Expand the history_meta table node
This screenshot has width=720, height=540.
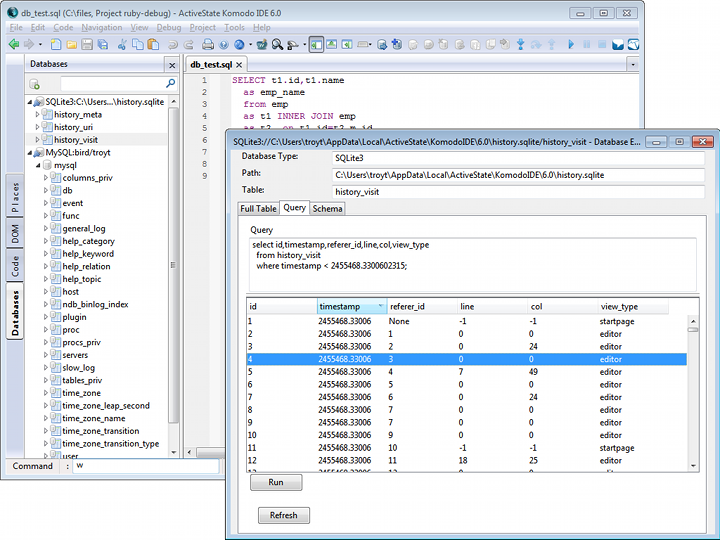coord(38,115)
